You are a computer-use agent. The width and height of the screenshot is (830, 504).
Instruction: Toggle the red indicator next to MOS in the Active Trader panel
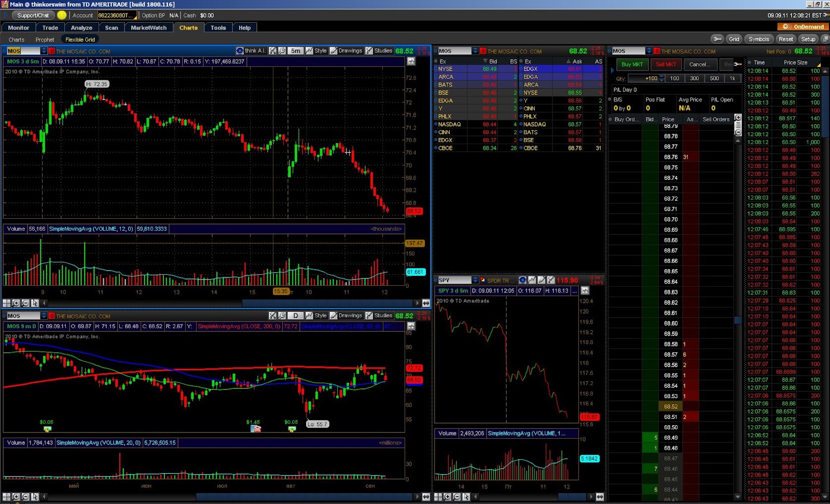click(657, 51)
